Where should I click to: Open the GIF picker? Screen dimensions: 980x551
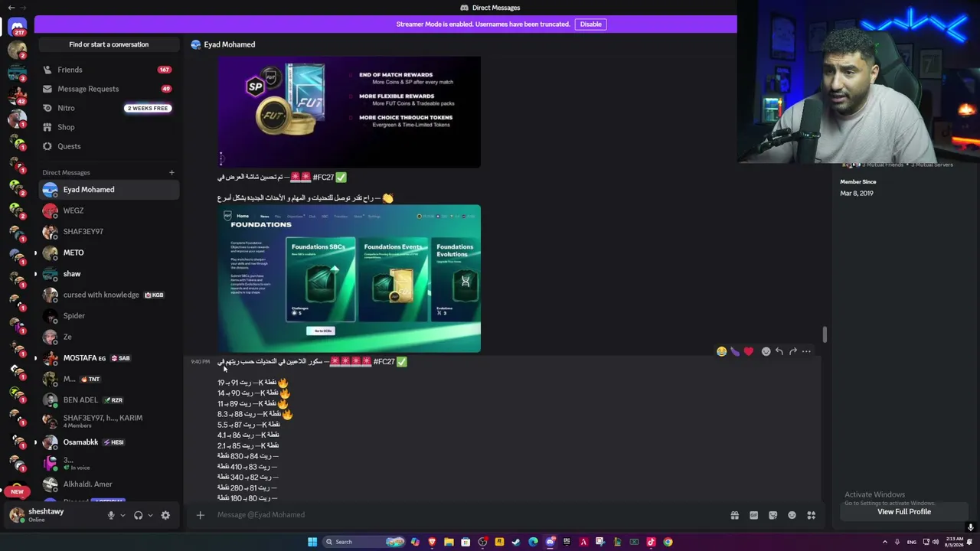coord(753,515)
